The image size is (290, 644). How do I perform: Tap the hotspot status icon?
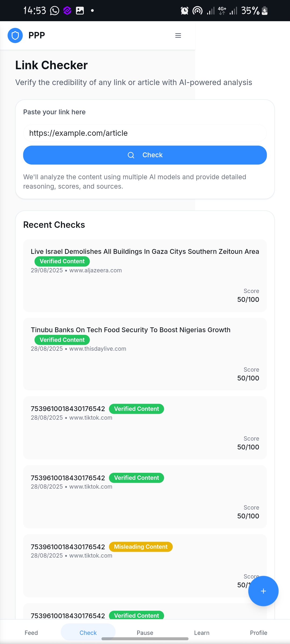click(x=197, y=11)
